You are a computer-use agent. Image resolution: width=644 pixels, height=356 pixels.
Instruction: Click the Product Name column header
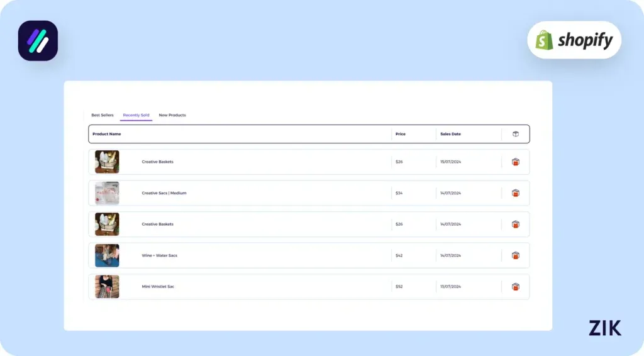[x=107, y=134]
